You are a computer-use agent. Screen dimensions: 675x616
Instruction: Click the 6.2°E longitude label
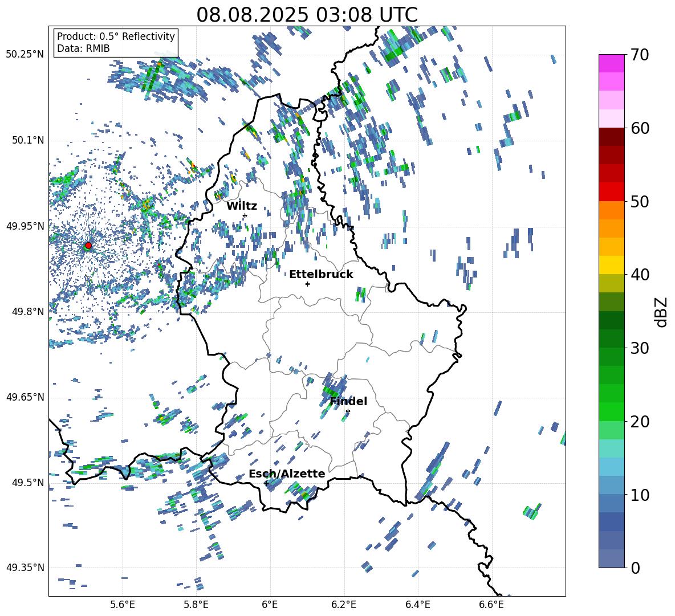pos(344,605)
